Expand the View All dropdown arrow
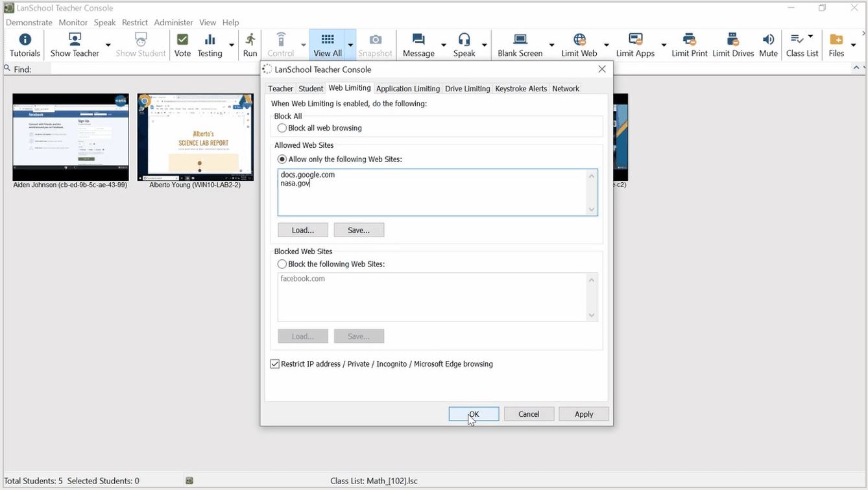868x490 pixels. tap(350, 45)
